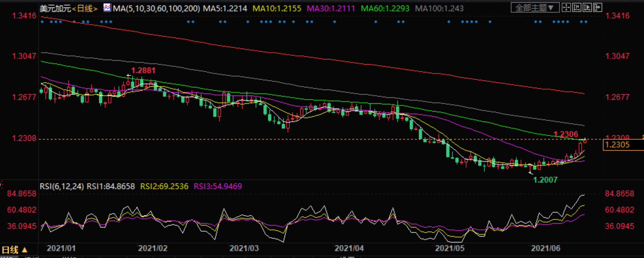
Task: Click the arrow marker at 1.2007 low
Action: [x=530, y=172]
